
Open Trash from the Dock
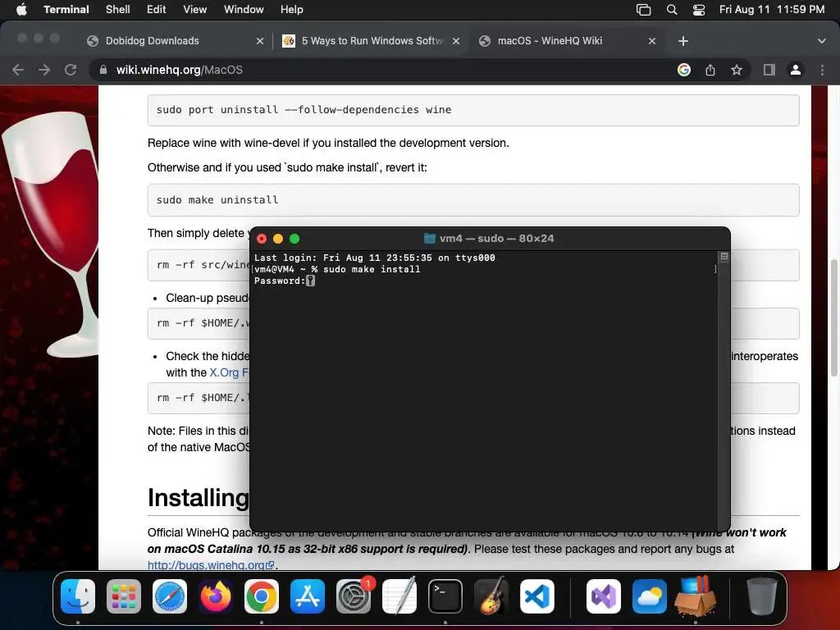click(x=761, y=596)
